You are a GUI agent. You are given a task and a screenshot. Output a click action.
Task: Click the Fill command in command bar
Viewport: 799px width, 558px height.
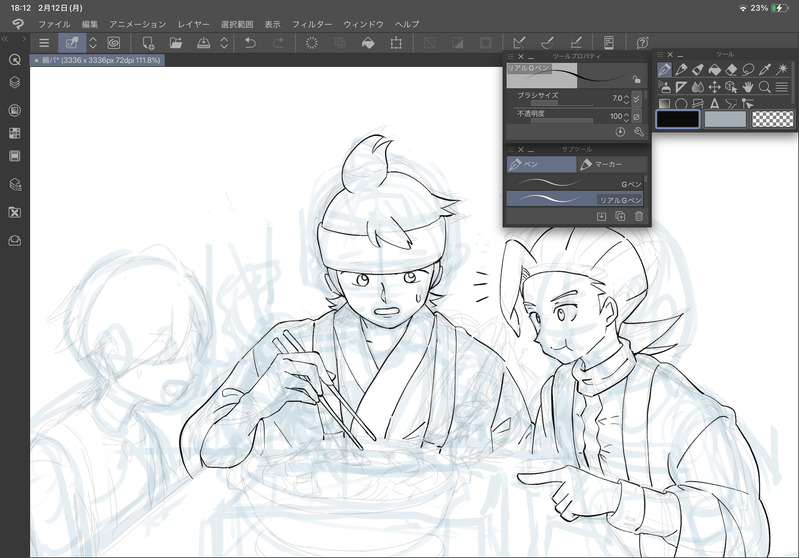(368, 43)
